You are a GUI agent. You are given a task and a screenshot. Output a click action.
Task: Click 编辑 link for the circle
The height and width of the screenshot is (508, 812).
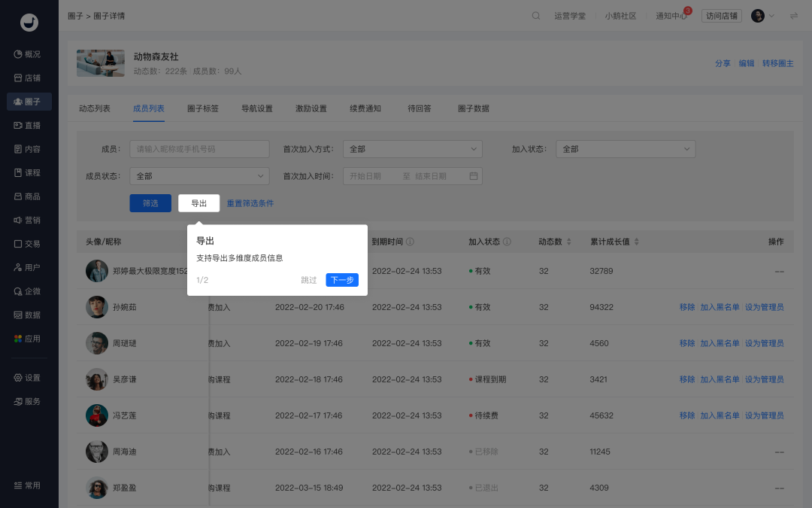coord(747,63)
